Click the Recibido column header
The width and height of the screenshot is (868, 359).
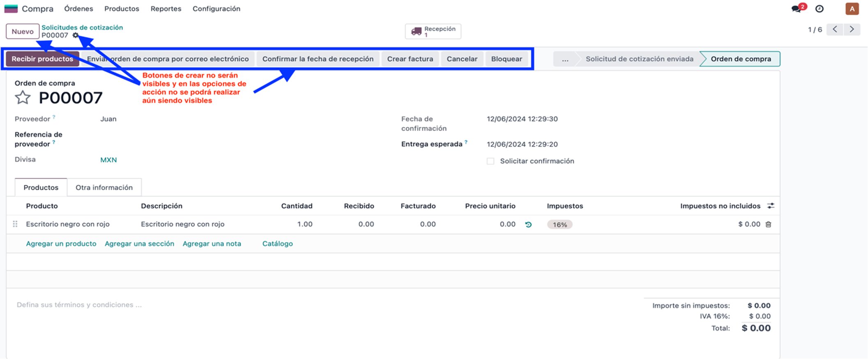coord(359,206)
